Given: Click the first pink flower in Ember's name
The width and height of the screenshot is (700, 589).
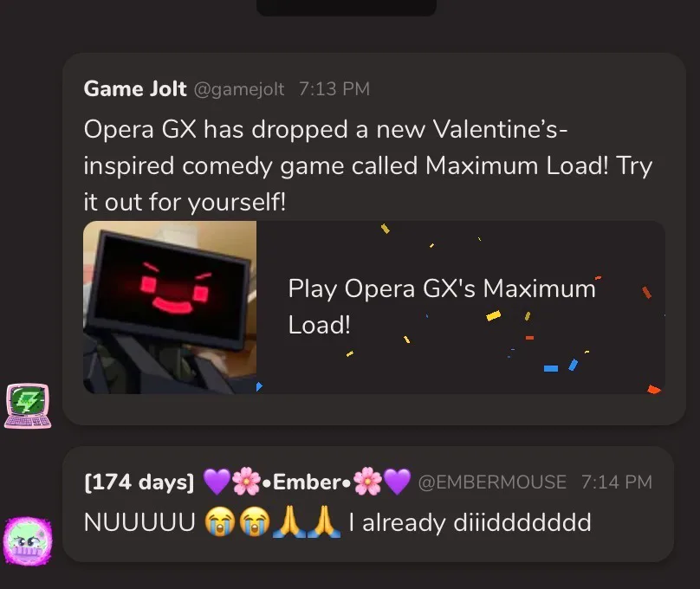Looking at the screenshot, I should click(x=246, y=482).
